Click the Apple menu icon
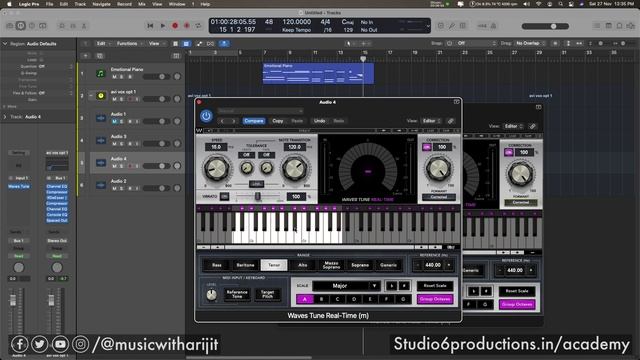Viewport: 640px width, 360px height. click(x=9, y=4)
